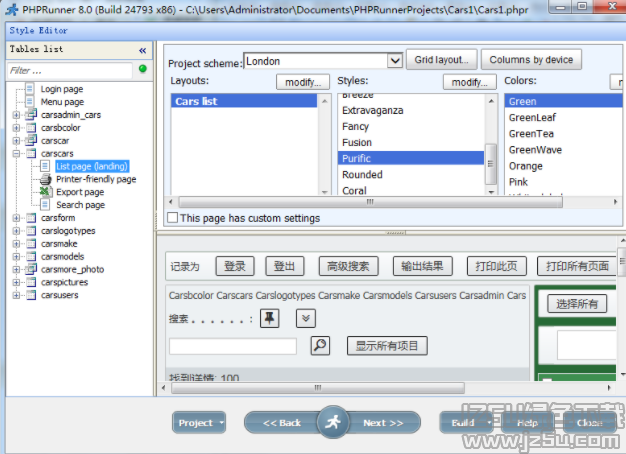Image resolution: width=626 pixels, height=454 pixels.
Task: Click the running man build icon
Action: point(334,423)
